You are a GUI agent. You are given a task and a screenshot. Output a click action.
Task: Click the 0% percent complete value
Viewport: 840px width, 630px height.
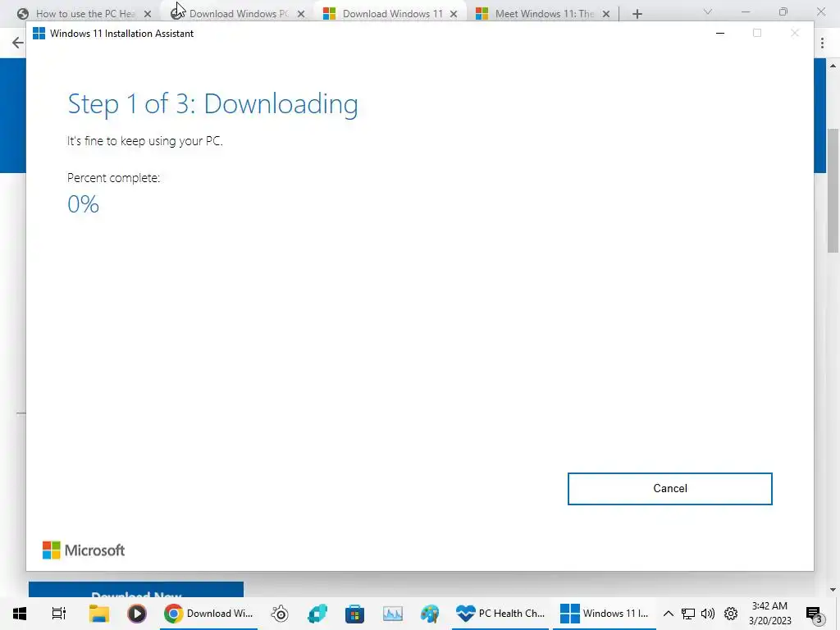tap(83, 204)
